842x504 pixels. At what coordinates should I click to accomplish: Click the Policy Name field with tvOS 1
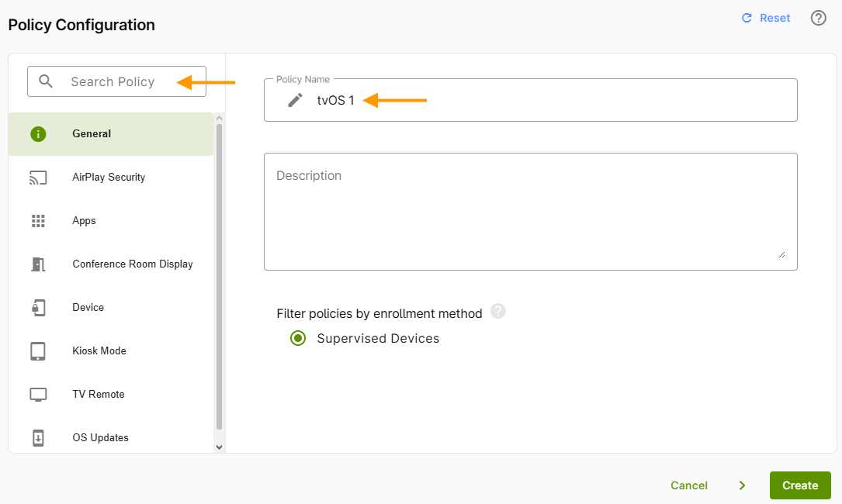click(531, 100)
